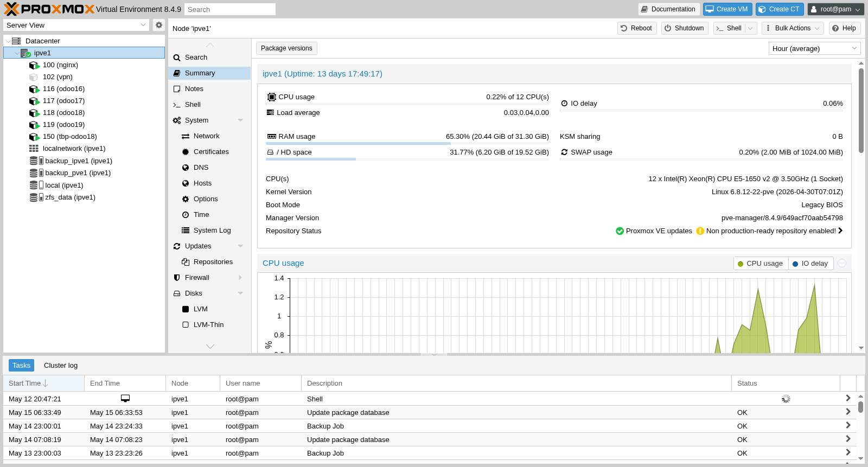Click the LVM-Thin outline square icon

click(186, 325)
